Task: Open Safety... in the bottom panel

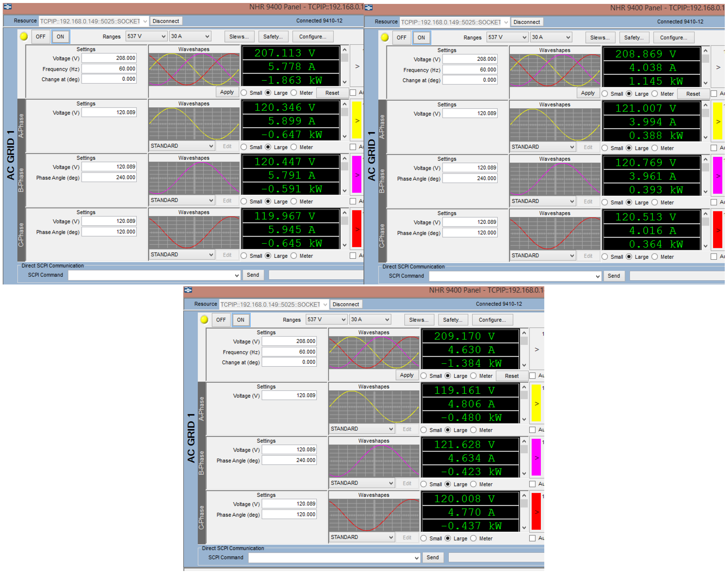Action: (x=453, y=320)
